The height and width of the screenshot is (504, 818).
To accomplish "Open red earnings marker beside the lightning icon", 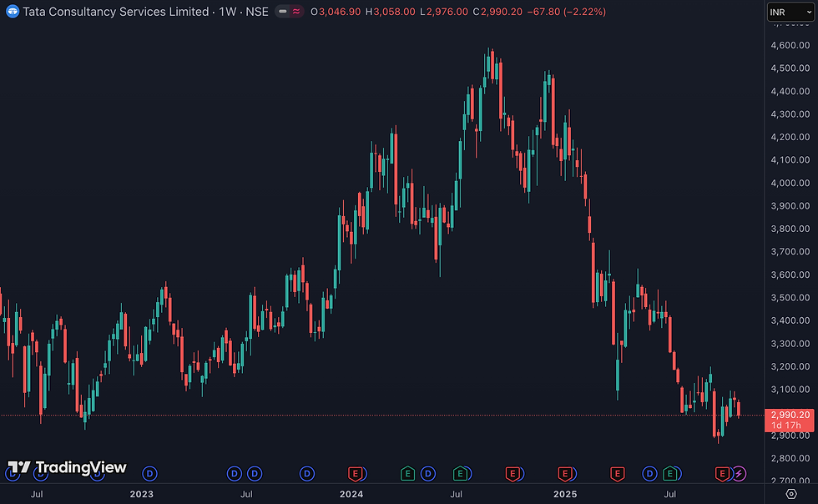I will [722, 474].
